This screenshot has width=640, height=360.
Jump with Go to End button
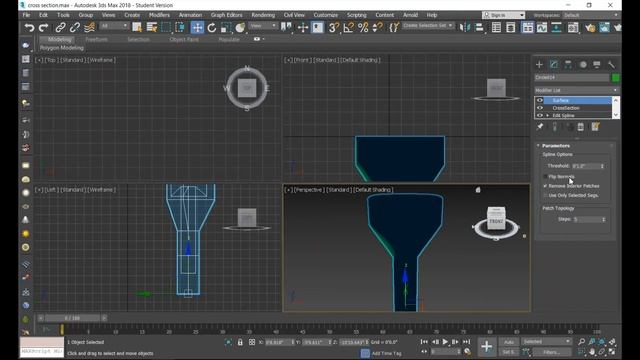pos(466,342)
